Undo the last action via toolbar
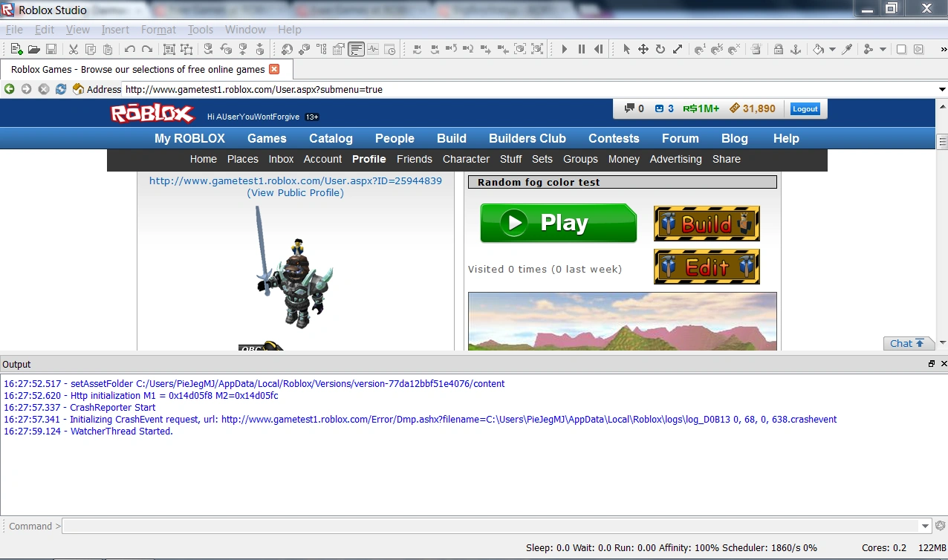 coord(130,49)
